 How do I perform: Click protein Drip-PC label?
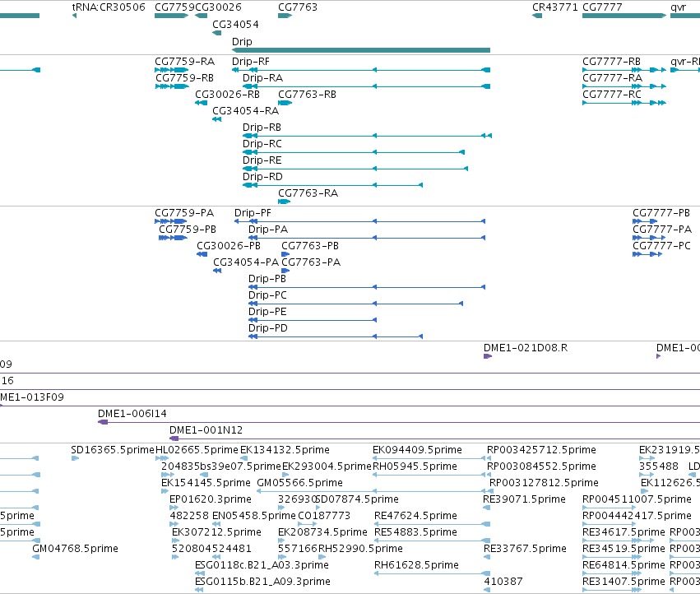click(267, 295)
